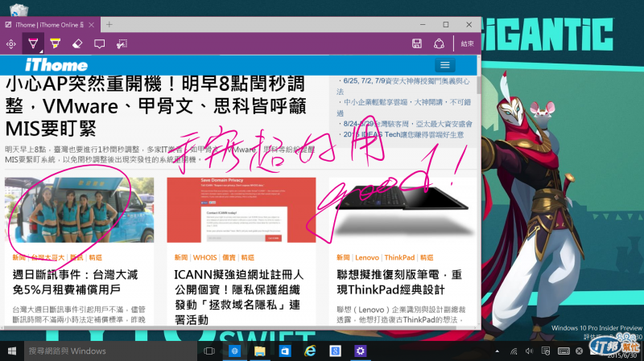The height and width of the screenshot is (361, 644).
Task: Open article 聯想擬推復刻版筆電
Action: 399,282
